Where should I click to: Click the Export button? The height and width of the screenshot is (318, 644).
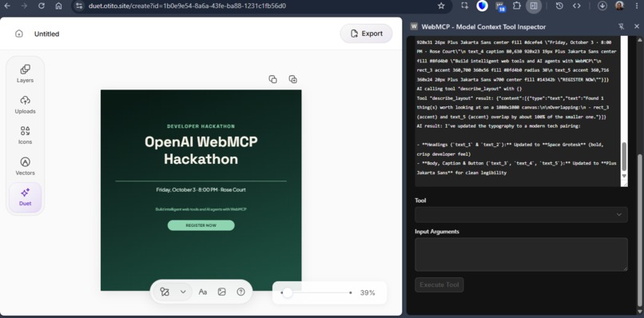pyautogui.click(x=367, y=34)
